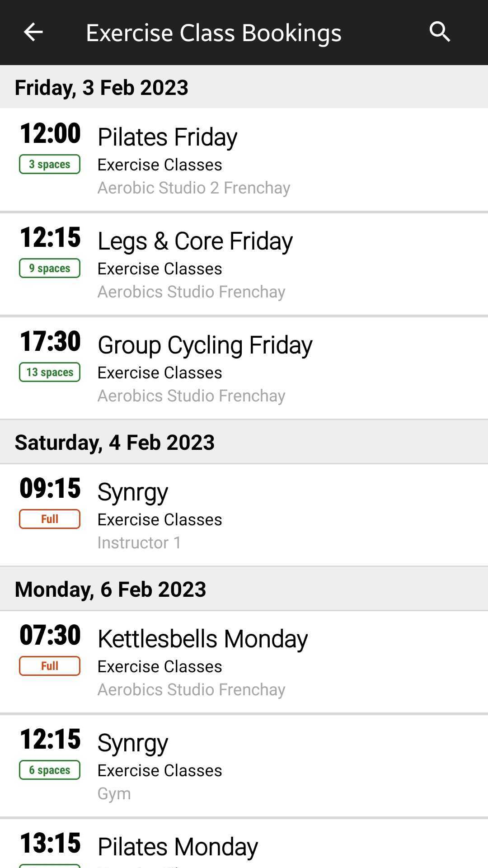Tap the Friday, 3 Feb 2023 header
The width and height of the screenshot is (488, 868).
pos(101,87)
